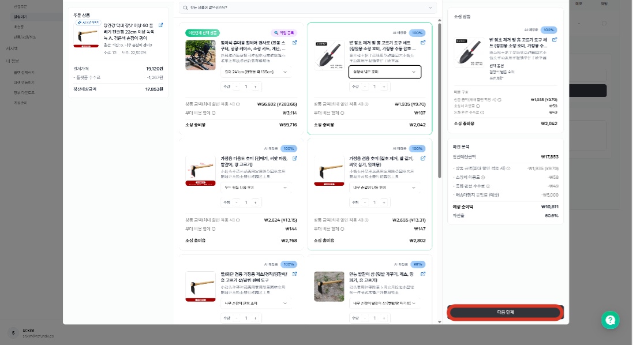This screenshot has height=345, width=644.
Task: Click info icon next to -₩49 fee in margin analysis
Action: (x=488, y=186)
